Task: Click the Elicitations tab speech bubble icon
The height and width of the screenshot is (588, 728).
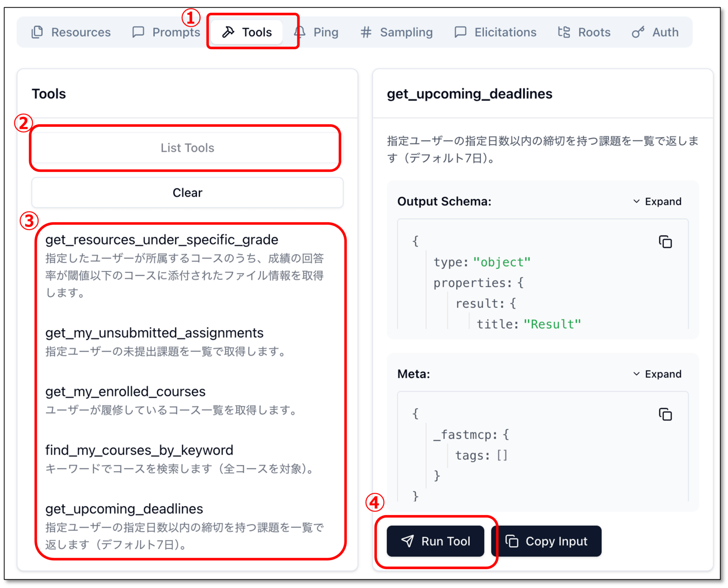Action: pyautogui.click(x=460, y=32)
